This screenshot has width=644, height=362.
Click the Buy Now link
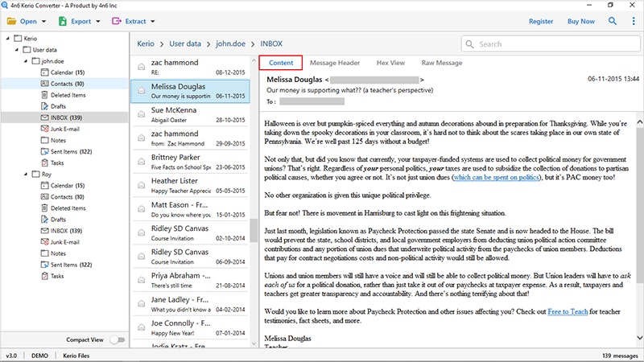tap(581, 22)
